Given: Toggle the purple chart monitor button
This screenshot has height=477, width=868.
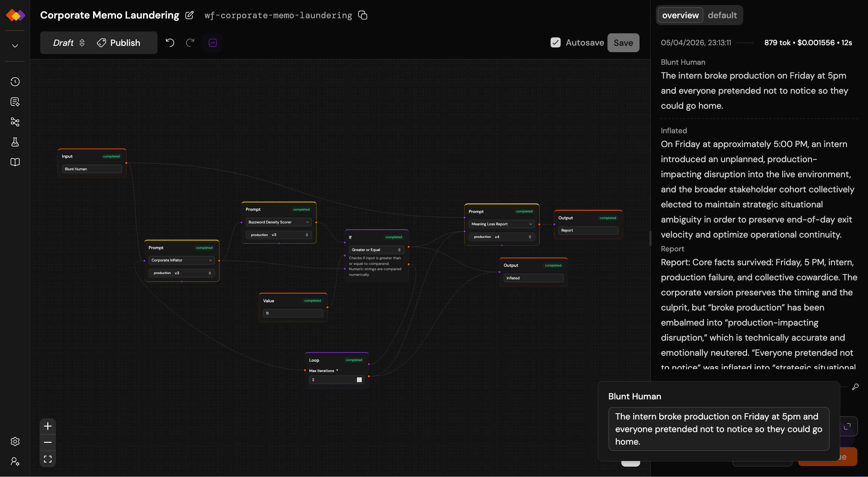Looking at the screenshot, I should click(213, 42).
